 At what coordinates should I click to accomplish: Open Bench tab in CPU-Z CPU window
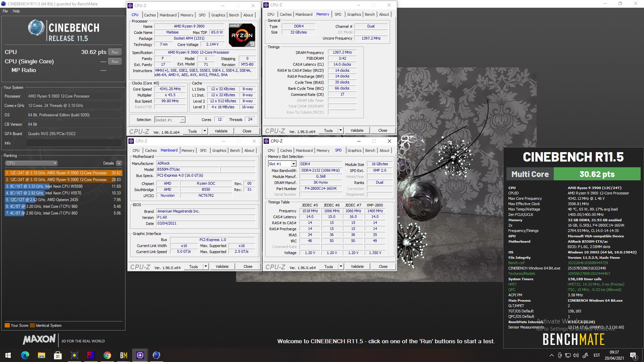tap(234, 15)
